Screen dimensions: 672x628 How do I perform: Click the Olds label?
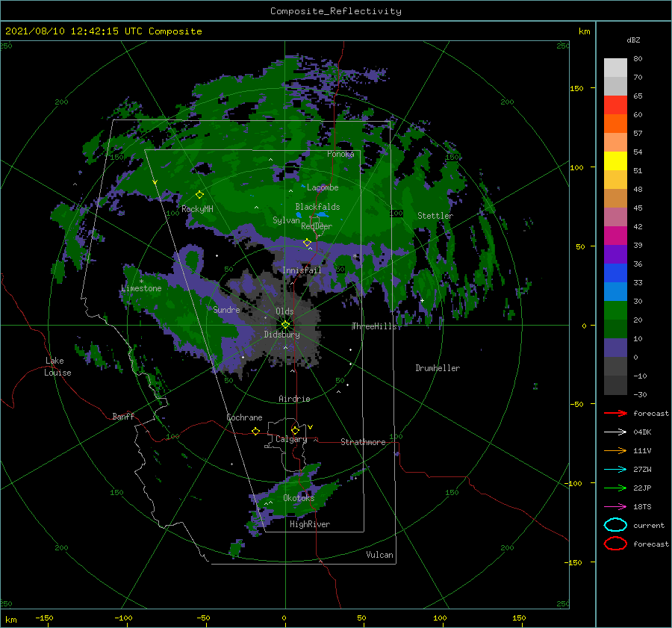coord(284,311)
